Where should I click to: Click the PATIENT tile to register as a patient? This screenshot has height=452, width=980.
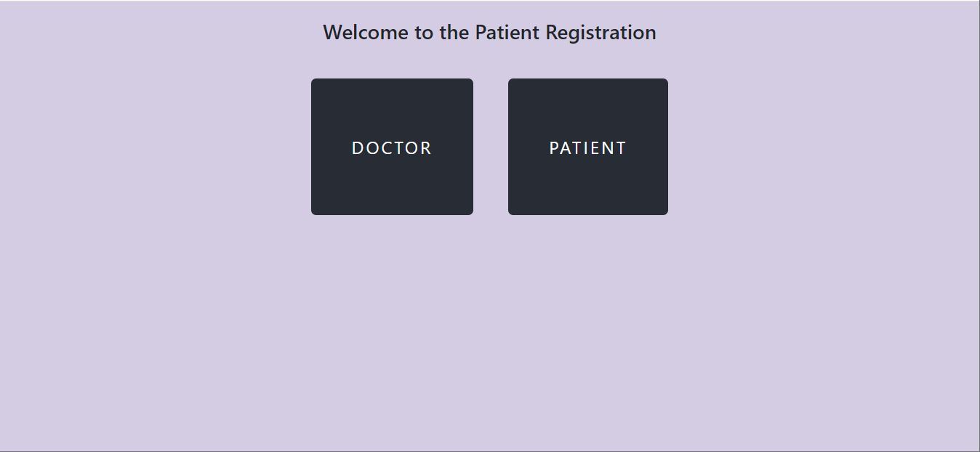(587, 147)
